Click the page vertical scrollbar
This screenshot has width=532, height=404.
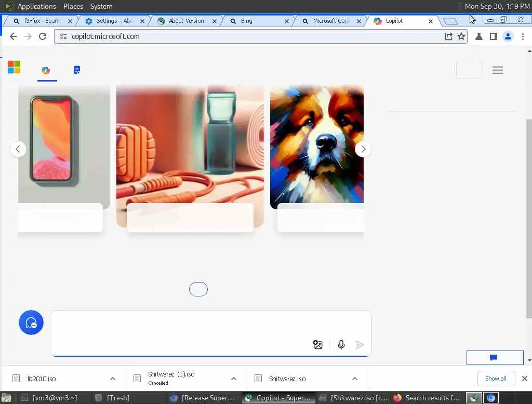point(529,219)
